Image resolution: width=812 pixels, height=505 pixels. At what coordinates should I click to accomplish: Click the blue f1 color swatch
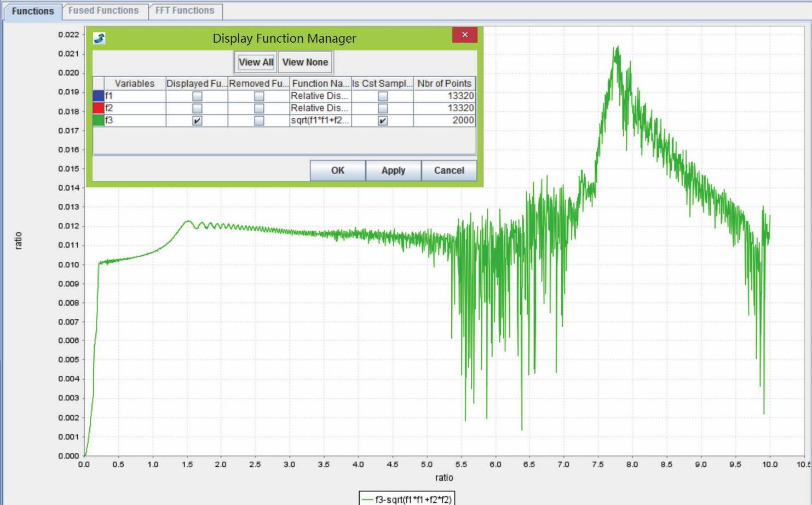(x=99, y=96)
